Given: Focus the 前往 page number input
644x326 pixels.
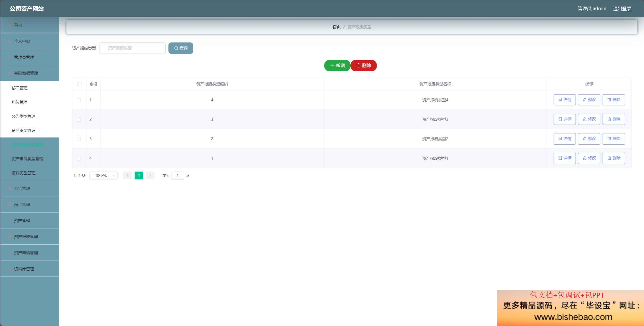Looking at the screenshot, I should point(178,175).
